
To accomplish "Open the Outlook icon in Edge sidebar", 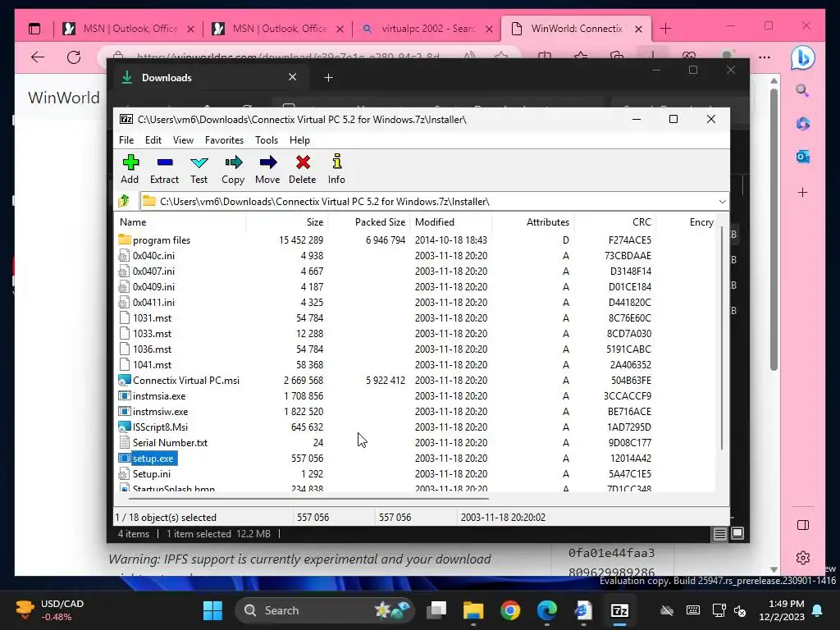I will point(802,157).
